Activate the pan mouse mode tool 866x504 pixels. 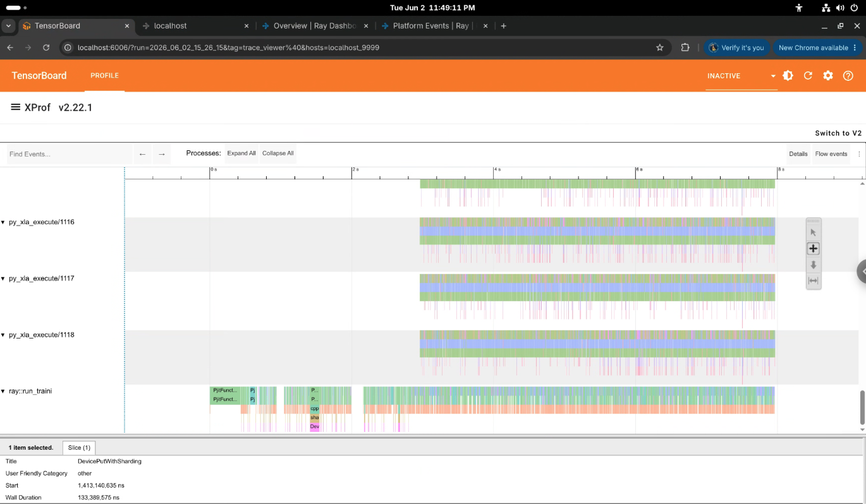pos(814,249)
